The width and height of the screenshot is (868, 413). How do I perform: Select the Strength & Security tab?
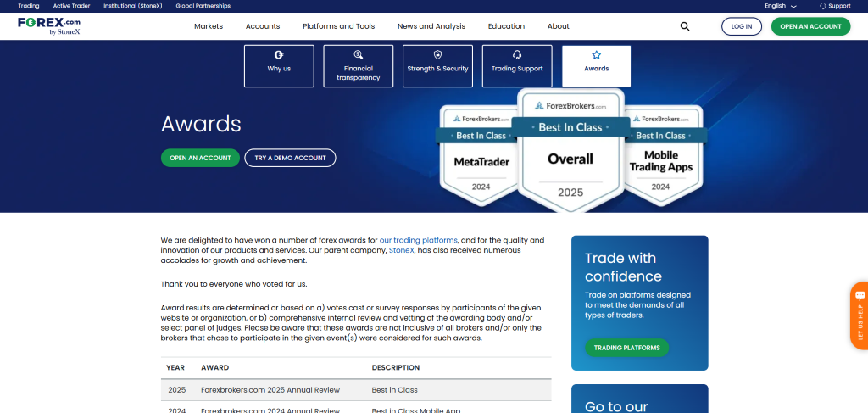[x=438, y=66]
